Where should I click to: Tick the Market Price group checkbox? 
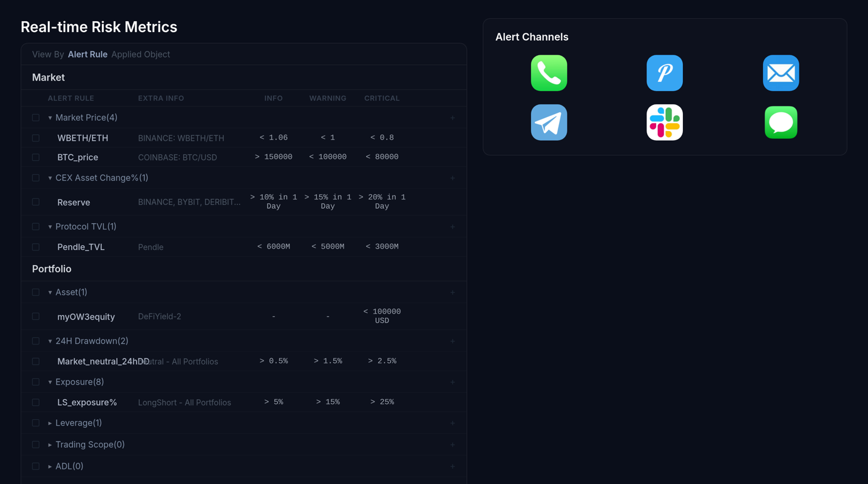coord(36,118)
